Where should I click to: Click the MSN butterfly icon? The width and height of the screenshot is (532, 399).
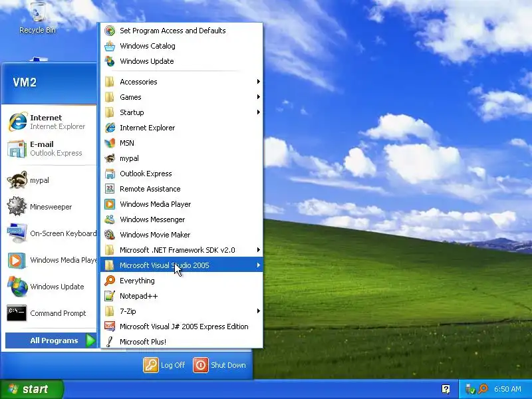pyautogui.click(x=110, y=143)
